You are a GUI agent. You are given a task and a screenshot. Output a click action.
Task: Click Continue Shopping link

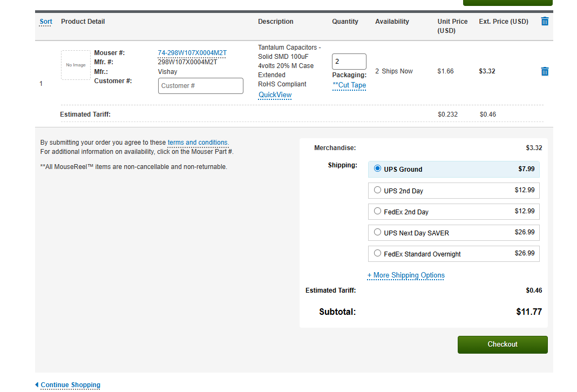[70, 385]
